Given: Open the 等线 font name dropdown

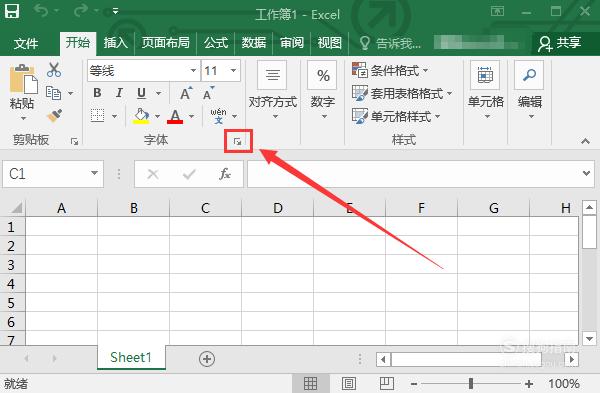Looking at the screenshot, I should (193, 70).
